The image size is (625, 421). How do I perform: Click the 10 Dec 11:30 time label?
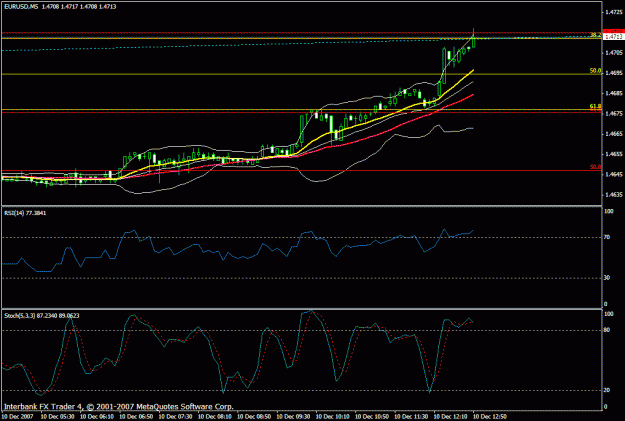click(411, 417)
